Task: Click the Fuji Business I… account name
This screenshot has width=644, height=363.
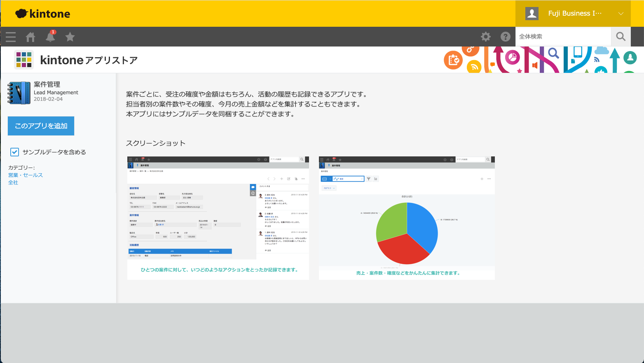Action: pos(575,14)
